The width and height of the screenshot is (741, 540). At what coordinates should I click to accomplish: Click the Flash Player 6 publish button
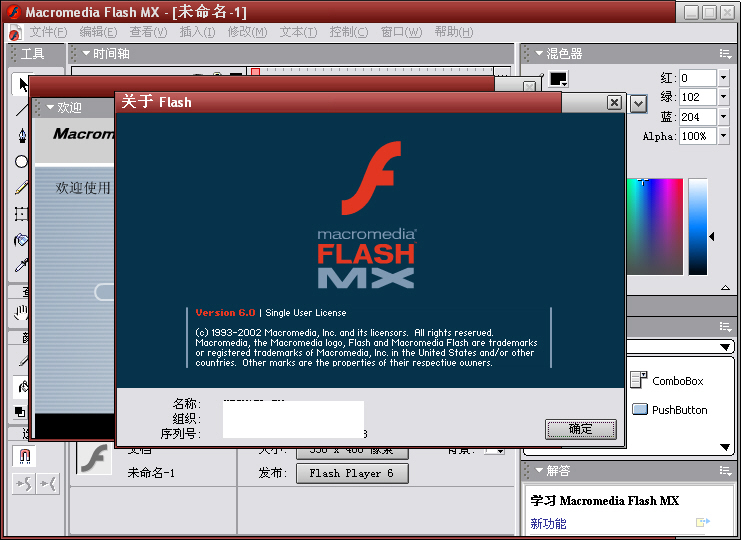(x=352, y=473)
